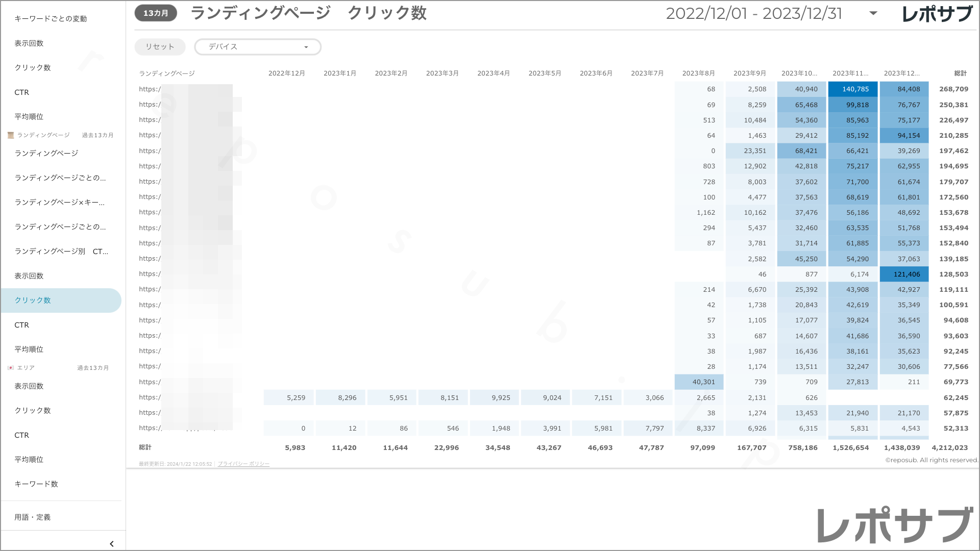Viewport: 980px width, 551px height.
Task: Open the キーワード数 report
Action: 36,484
